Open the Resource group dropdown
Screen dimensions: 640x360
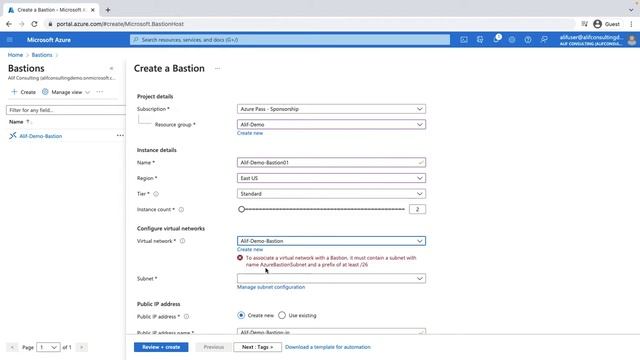[331, 124]
